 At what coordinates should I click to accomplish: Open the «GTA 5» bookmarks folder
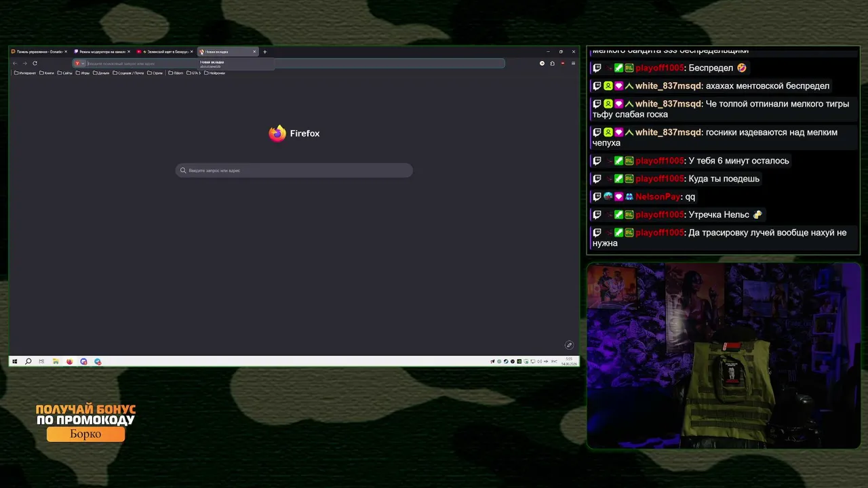click(194, 73)
